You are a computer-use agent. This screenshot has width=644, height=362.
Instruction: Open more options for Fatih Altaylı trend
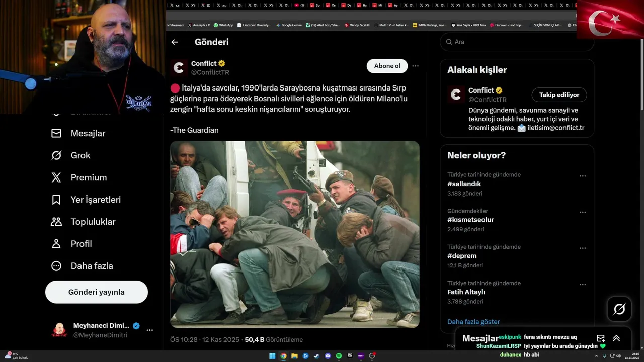pos(583,285)
